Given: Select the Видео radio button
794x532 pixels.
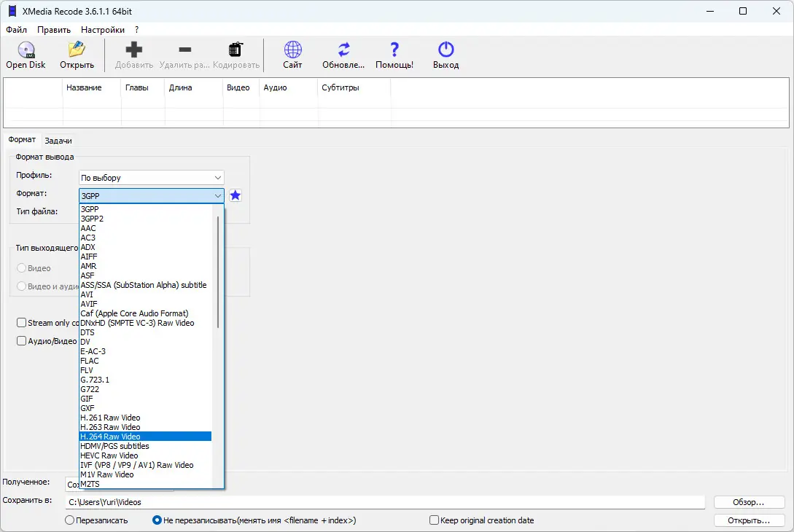Looking at the screenshot, I should [21, 267].
